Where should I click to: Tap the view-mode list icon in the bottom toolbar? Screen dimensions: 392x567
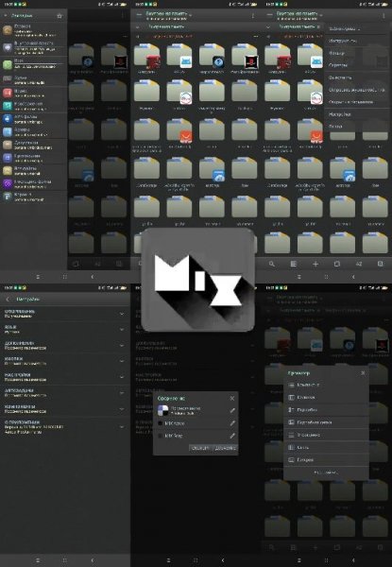pyautogui.click(x=294, y=264)
